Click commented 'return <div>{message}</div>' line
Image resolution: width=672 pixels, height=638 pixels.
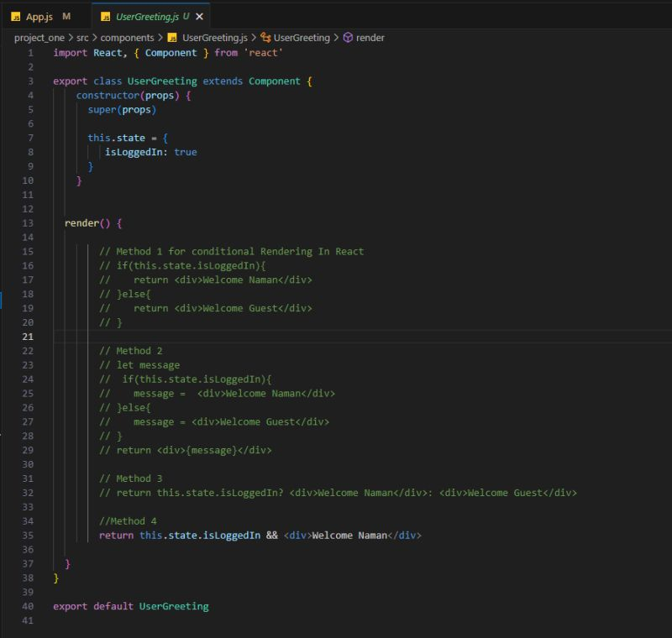point(185,451)
